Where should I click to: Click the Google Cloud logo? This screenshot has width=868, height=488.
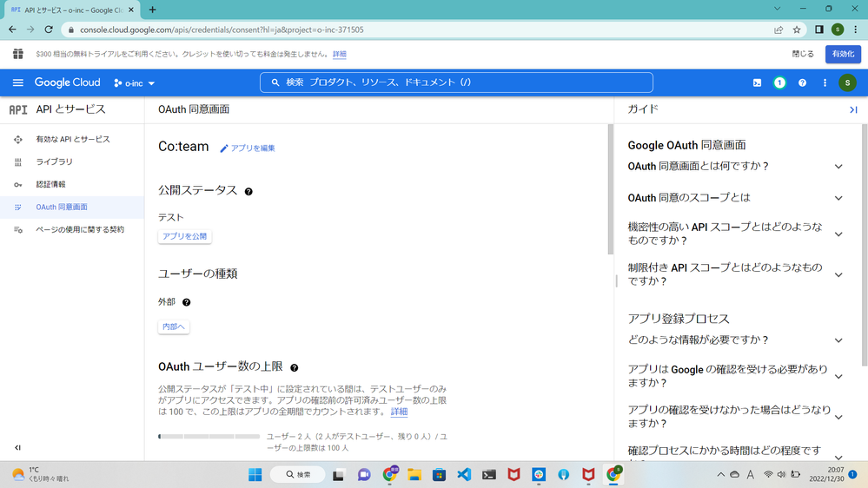pos(68,82)
